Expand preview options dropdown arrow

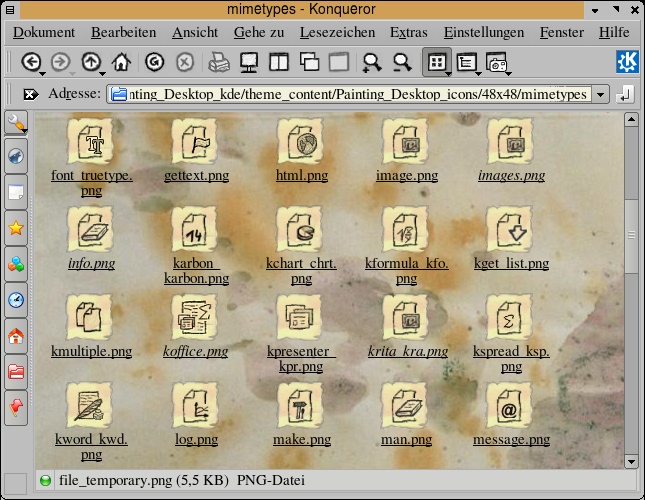[508, 74]
